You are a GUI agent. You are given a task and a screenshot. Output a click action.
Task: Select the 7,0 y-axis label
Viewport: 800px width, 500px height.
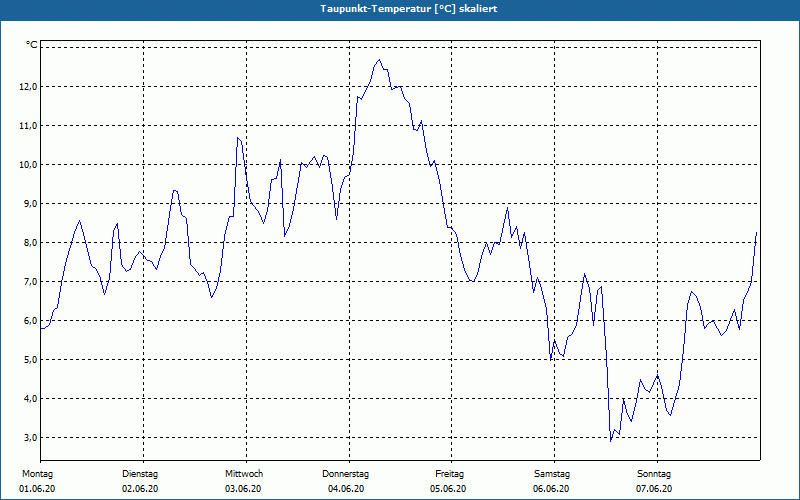[x=31, y=282]
